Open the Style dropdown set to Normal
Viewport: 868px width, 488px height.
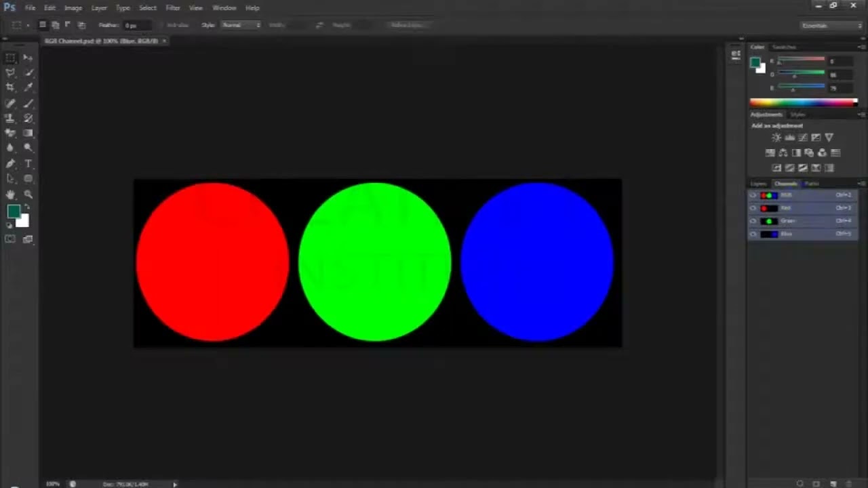(241, 25)
